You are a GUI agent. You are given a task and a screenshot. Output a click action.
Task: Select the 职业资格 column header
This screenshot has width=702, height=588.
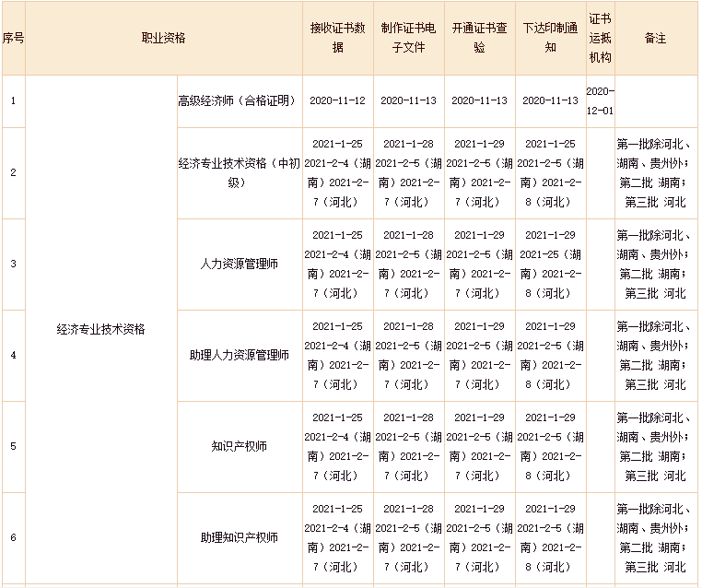click(x=163, y=39)
